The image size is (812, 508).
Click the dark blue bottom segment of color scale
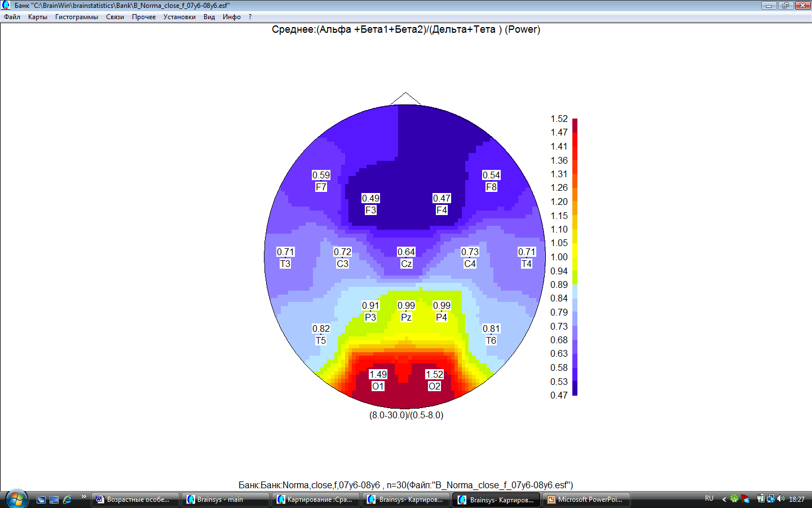pyautogui.click(x=575, y=388)
